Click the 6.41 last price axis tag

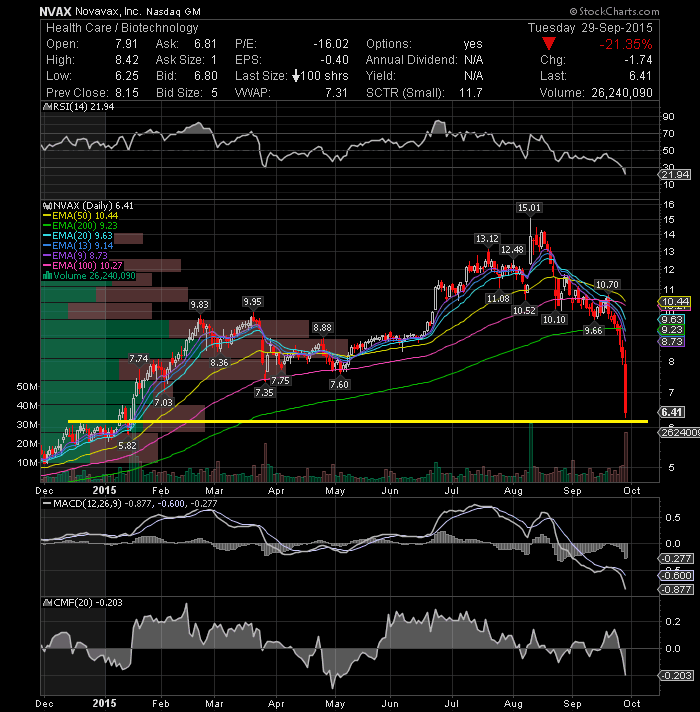tap(672, 412)
